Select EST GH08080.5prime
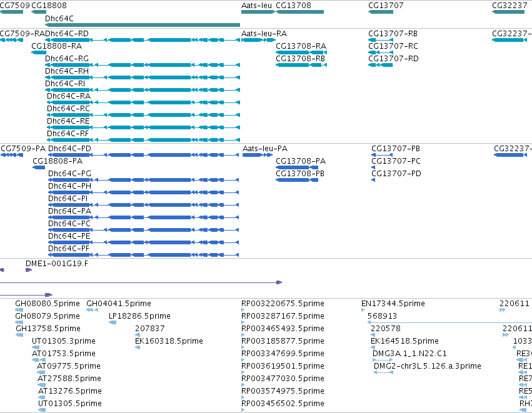 click(x=19, y=309)
